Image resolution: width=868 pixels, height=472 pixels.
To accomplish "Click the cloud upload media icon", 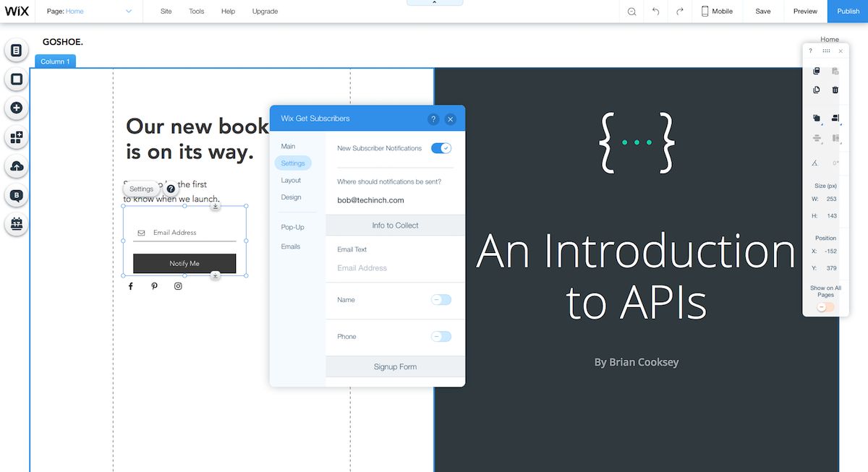I will pos(17,166).
